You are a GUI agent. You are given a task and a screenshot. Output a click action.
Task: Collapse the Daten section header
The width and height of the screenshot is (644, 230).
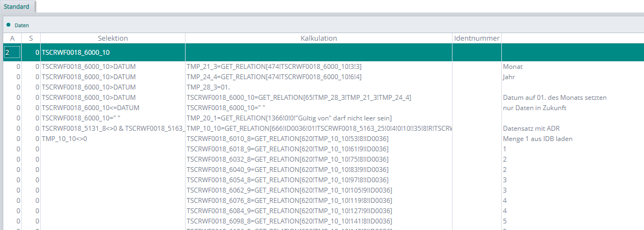[22, 25]
